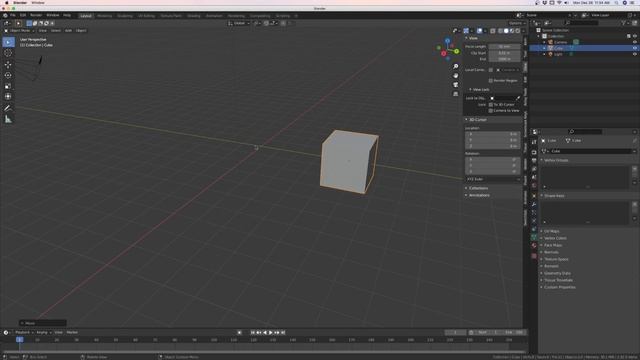Enable Lock To 3D Cursor checkbox
This screenshot has height=360, width=640.
491,104
